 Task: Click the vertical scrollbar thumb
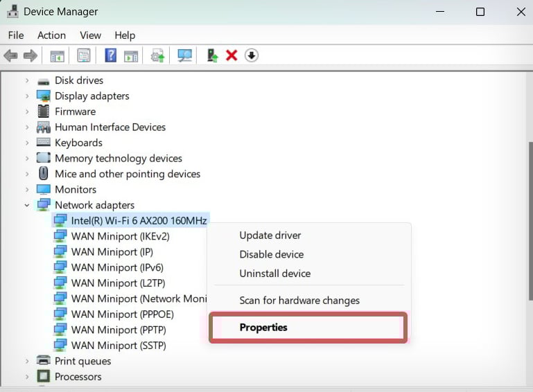530,221
